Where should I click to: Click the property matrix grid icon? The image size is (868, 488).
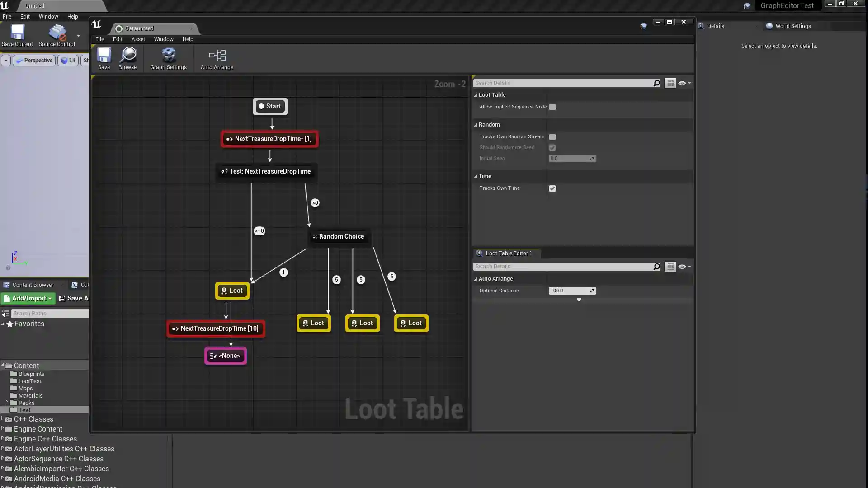click(670, 83)
